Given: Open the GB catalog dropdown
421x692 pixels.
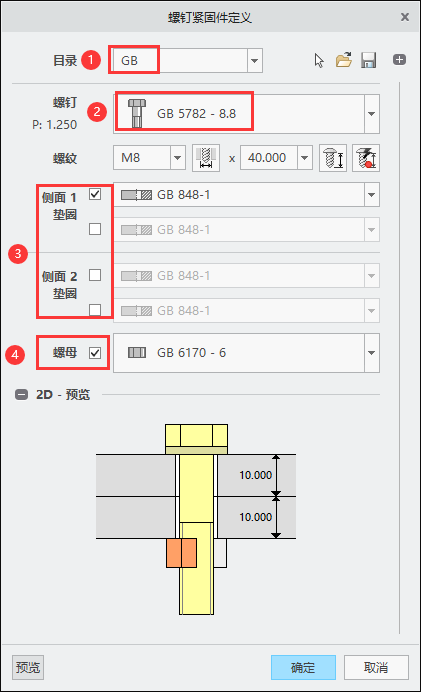Looking at the screenshot, I should (x=255, y=60).
